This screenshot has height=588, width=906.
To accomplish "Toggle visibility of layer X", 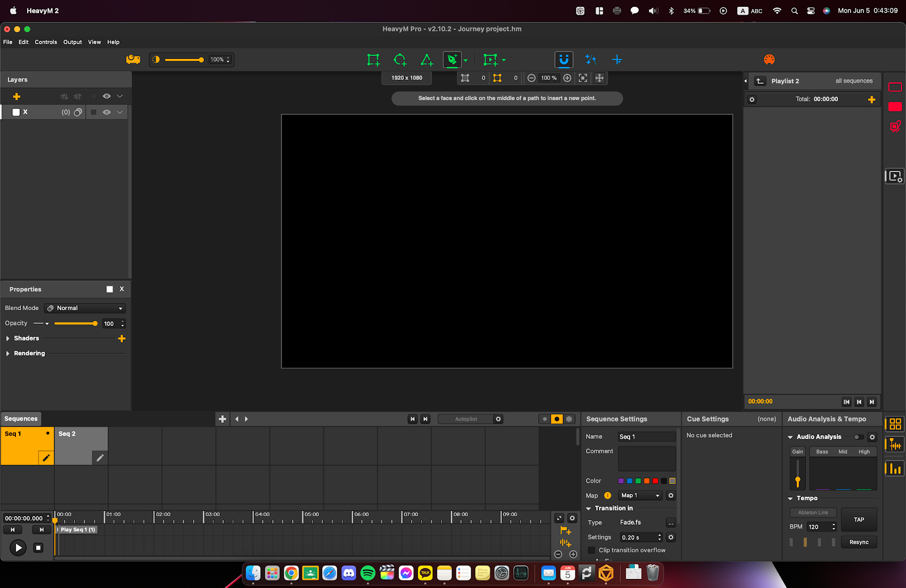I will [x=106, y=112].
